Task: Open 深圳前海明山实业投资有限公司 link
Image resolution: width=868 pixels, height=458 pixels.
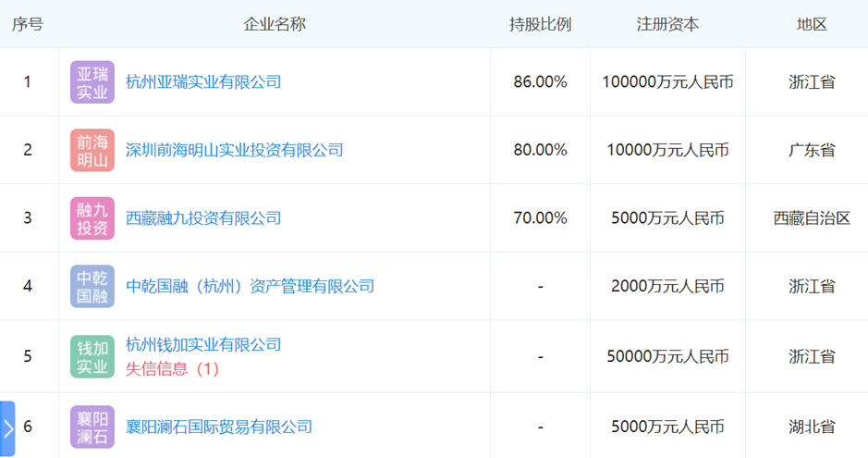Action: (x=234, y=150)
